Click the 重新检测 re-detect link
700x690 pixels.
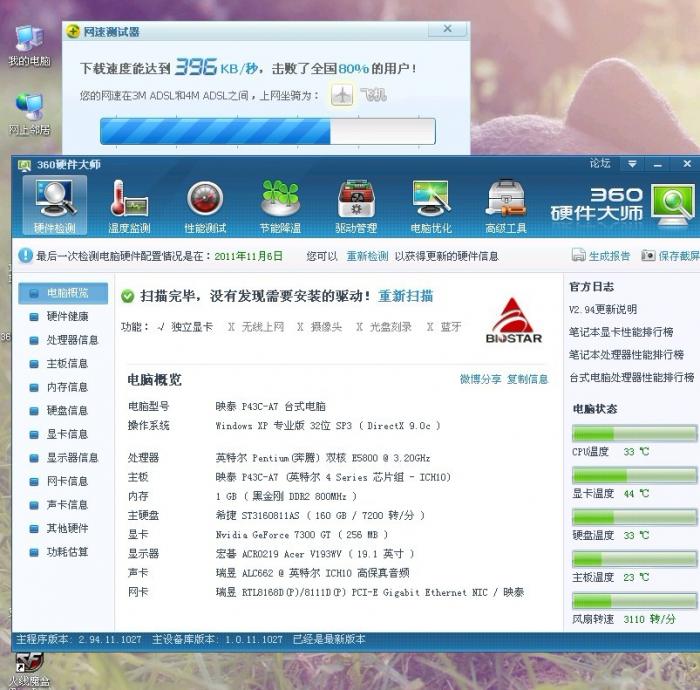[x=367, y=256]
